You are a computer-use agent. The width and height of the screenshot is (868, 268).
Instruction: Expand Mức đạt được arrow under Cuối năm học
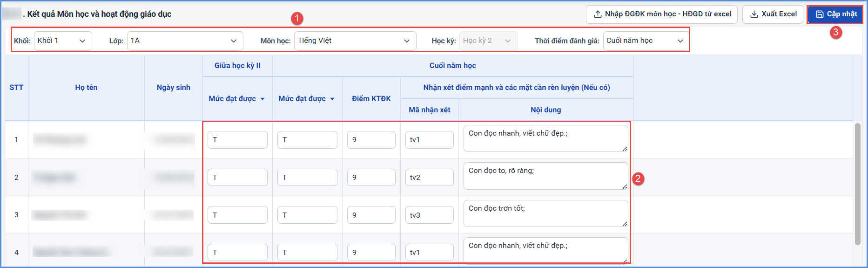click(332, 99)
